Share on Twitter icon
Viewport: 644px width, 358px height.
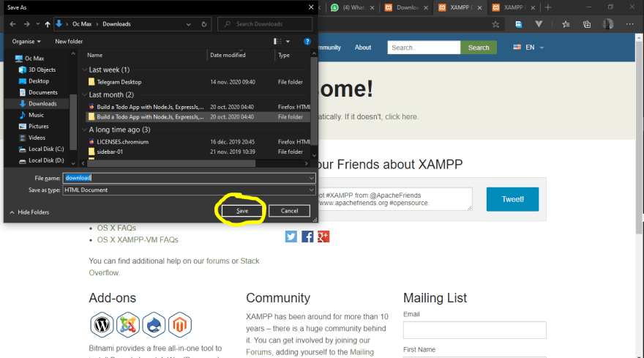291,236
